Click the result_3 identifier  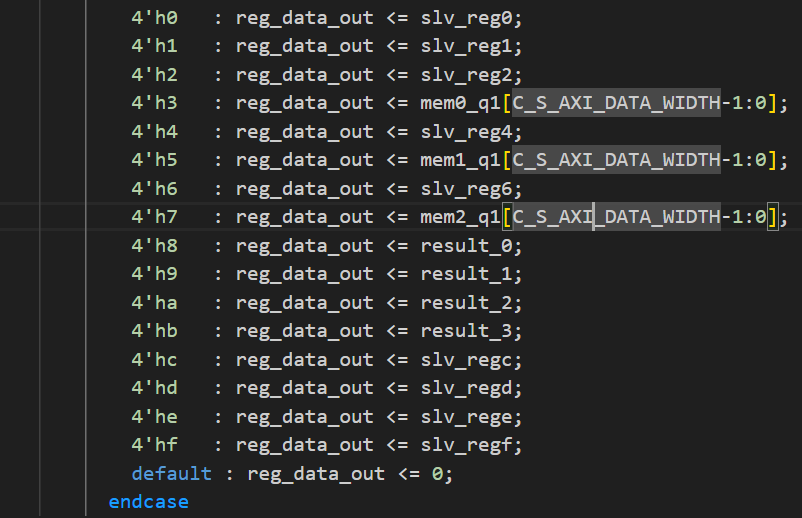point(467,331)
